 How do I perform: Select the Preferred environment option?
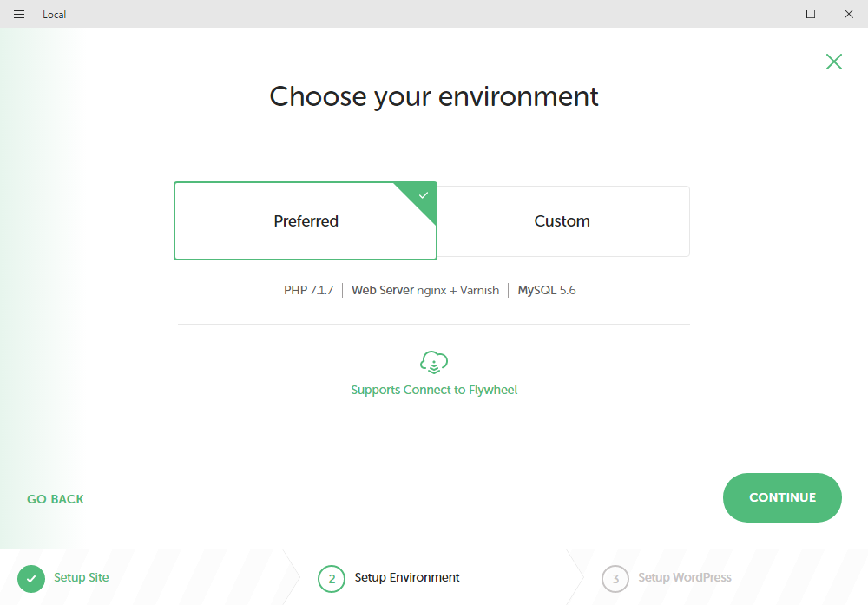click(x=306, y=221)
